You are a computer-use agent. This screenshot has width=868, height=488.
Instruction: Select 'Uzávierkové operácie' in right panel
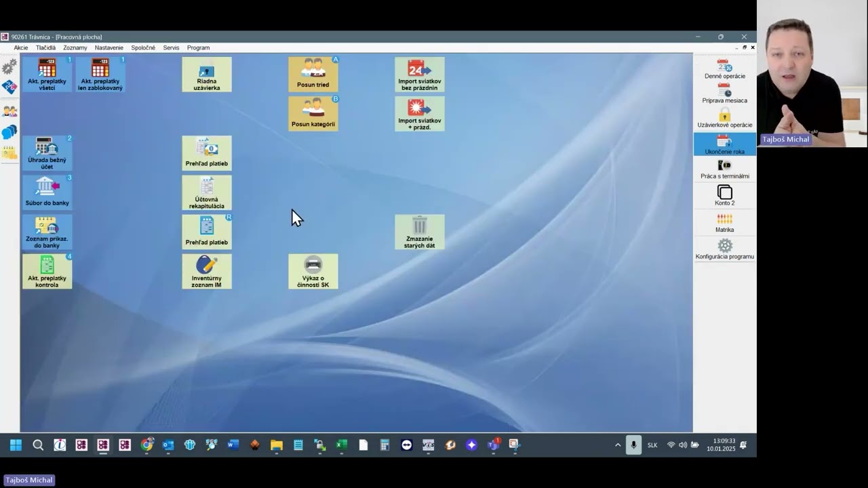click(x=725, y=118)
